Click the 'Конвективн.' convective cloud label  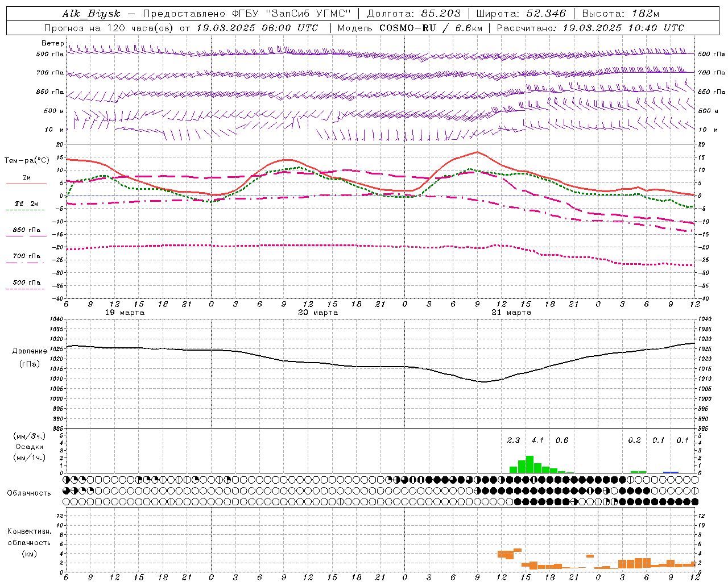pyautogui.click(x=29, y=531)
